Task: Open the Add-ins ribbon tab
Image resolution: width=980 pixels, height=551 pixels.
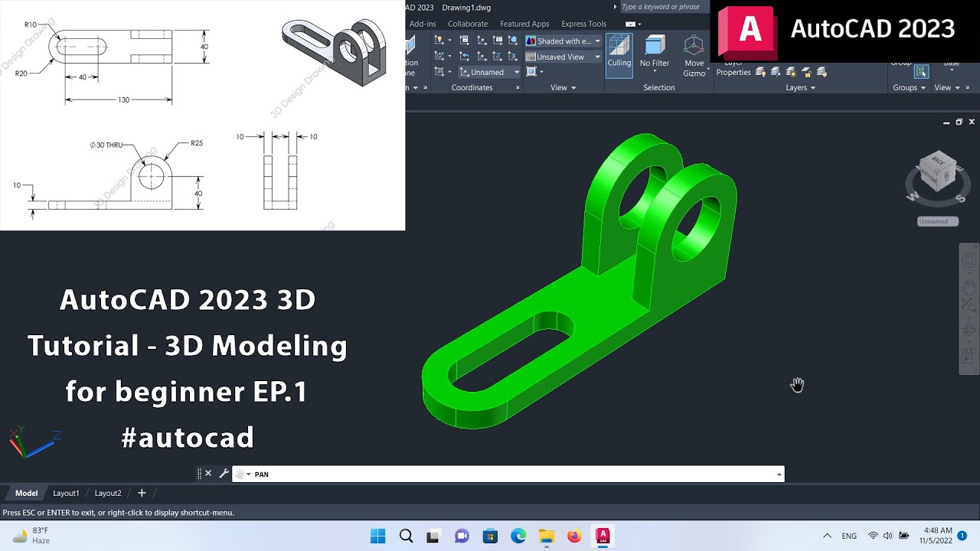Action: 423,24
